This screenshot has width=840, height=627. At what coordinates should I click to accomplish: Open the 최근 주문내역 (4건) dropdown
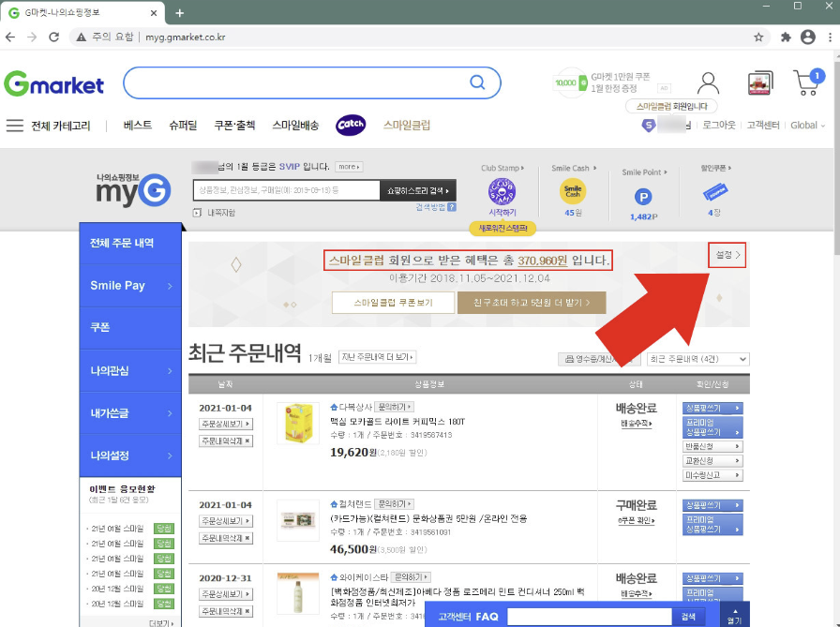[698, 359]
